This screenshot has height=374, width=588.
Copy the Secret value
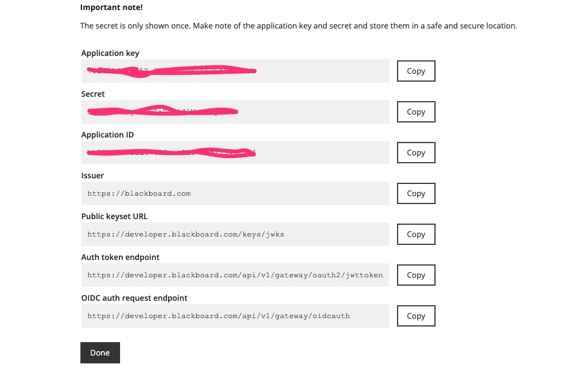416,112
